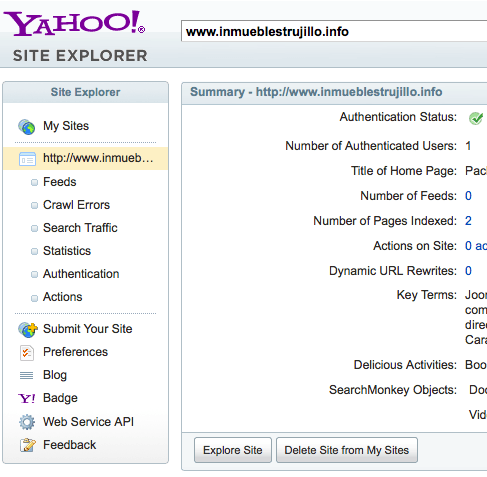Visit the Blog link
This screenshot has height=477, width=487.
tap(55, 375)
